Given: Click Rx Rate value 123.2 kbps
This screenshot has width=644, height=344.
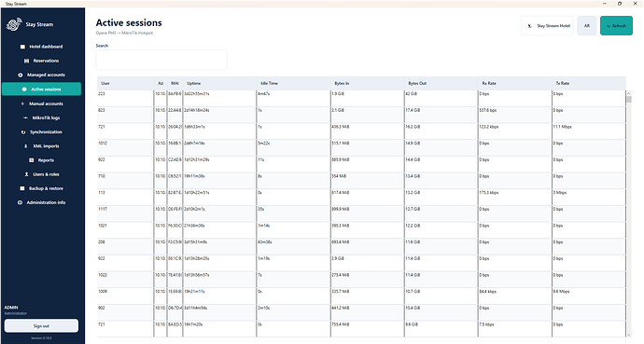Looking at the screenshot, I should 489,127.
